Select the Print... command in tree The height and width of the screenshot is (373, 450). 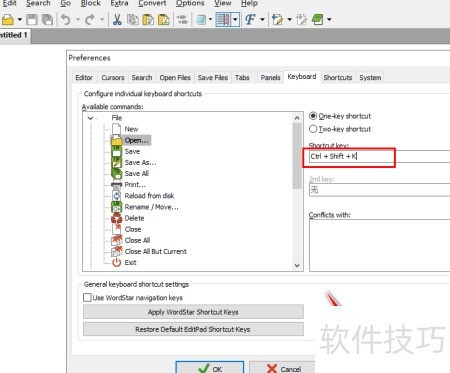pos(135,185)
